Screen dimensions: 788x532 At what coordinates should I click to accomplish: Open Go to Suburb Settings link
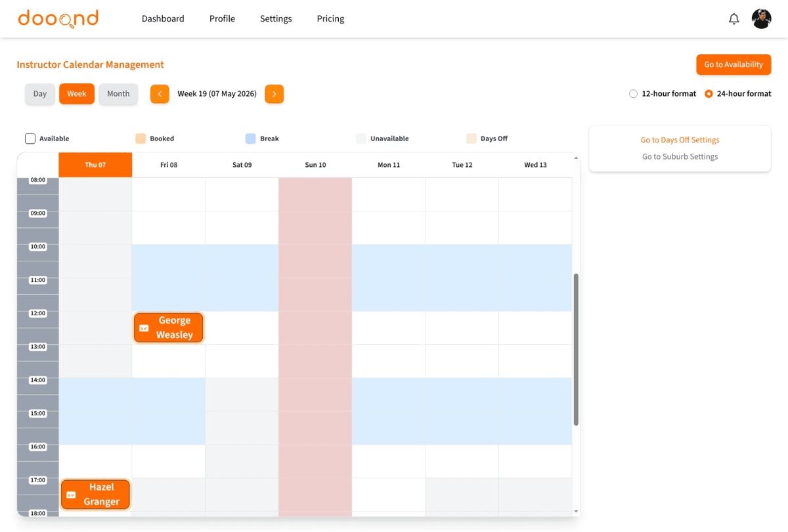(680, 156)
